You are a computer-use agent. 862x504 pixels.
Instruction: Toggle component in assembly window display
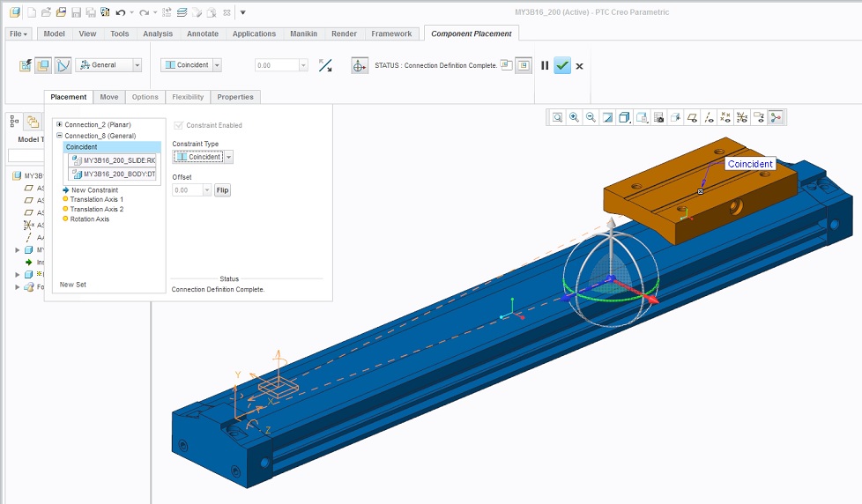click(x=524, y=65)
